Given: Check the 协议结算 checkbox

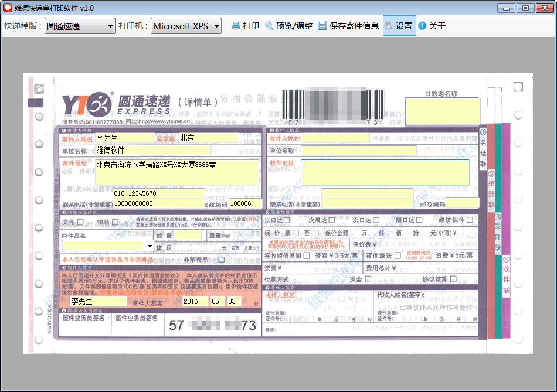Looking at the screenshot, I should [x=453, y=279].
